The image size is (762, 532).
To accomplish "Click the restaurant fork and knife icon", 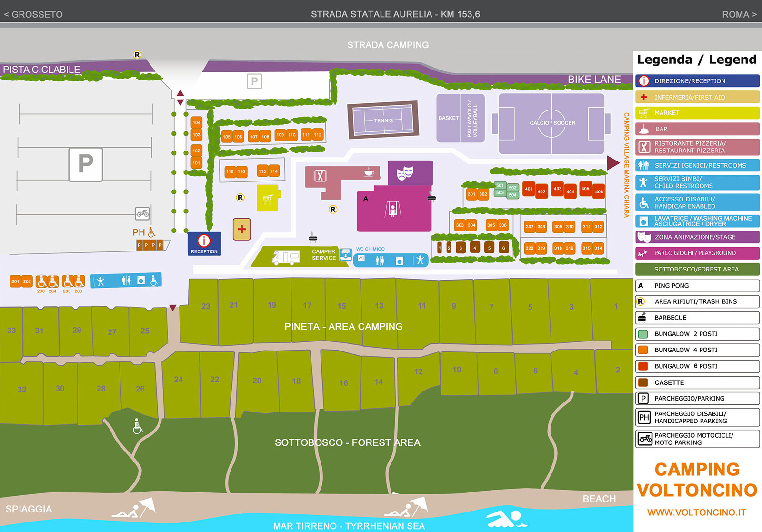I will click(x=321, y=176).
